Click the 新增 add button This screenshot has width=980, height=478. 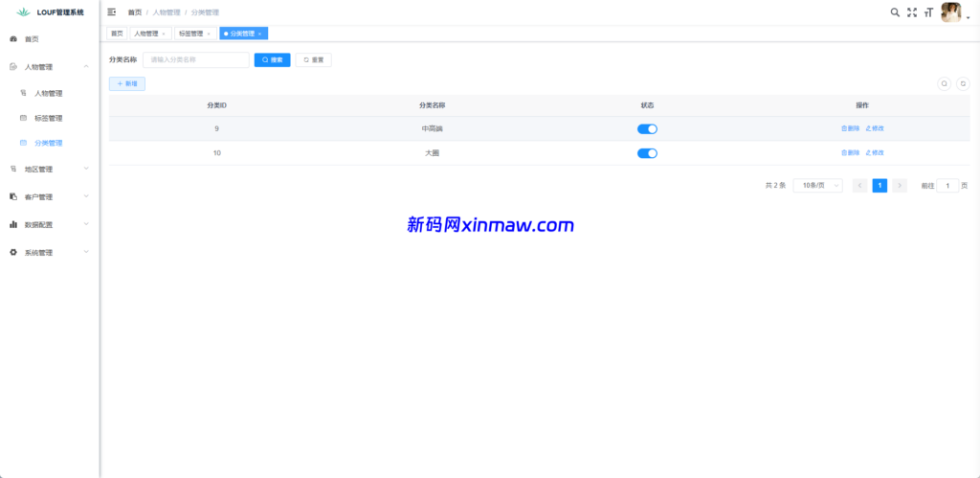[127, 83]
